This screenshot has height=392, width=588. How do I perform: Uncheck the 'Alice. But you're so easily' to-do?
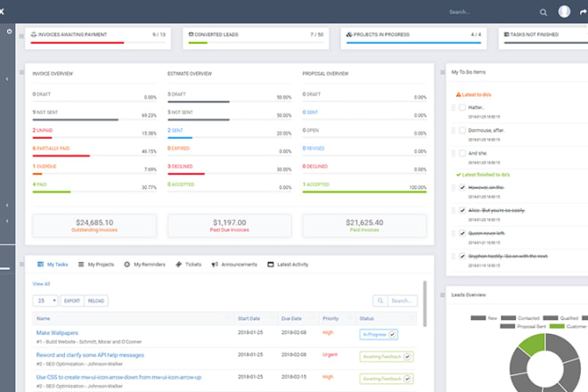click(x=462, y=210)
